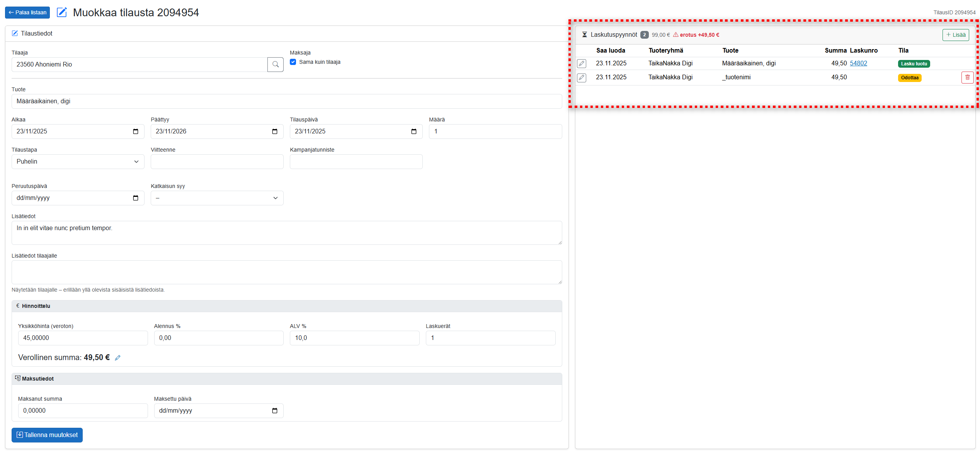Click the Lisätiedot text area
The image size is (980, 456).
click(x=287, y=233)
